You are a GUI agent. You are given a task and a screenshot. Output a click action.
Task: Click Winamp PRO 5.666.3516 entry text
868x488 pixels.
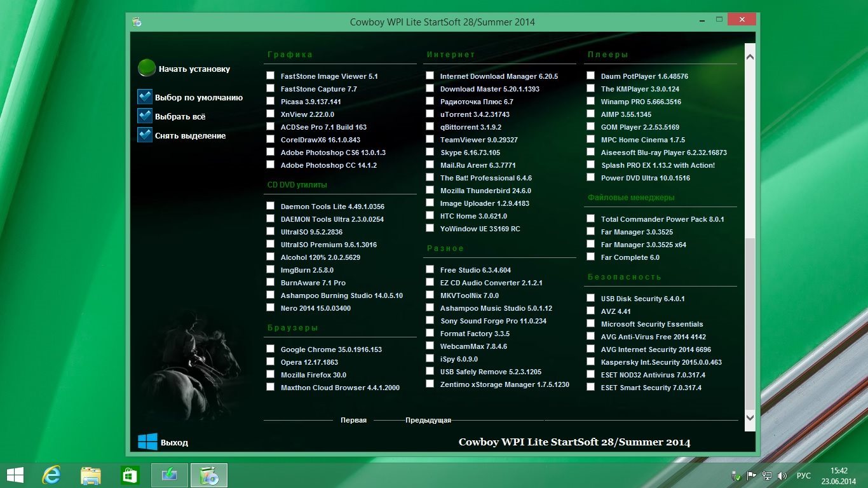click(641, 102)
